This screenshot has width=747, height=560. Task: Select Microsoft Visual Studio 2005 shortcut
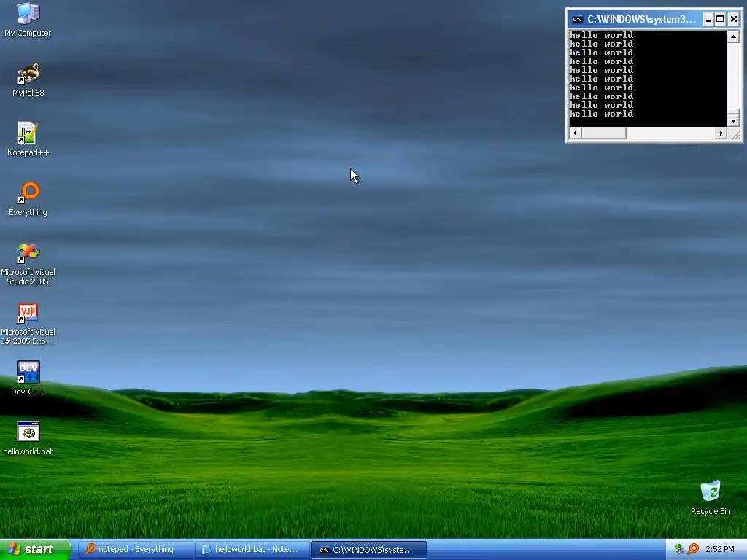pos(28,264)
